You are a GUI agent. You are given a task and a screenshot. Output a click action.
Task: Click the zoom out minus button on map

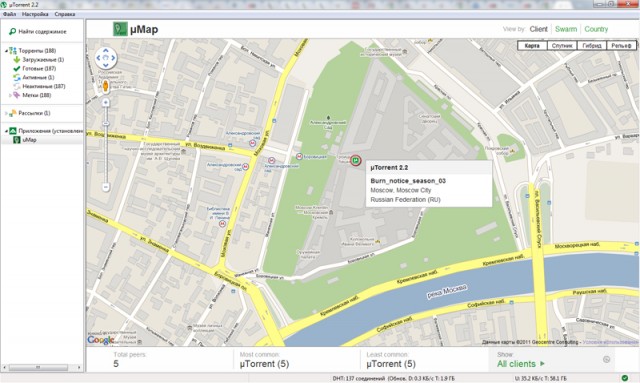[x=106, y=187]
